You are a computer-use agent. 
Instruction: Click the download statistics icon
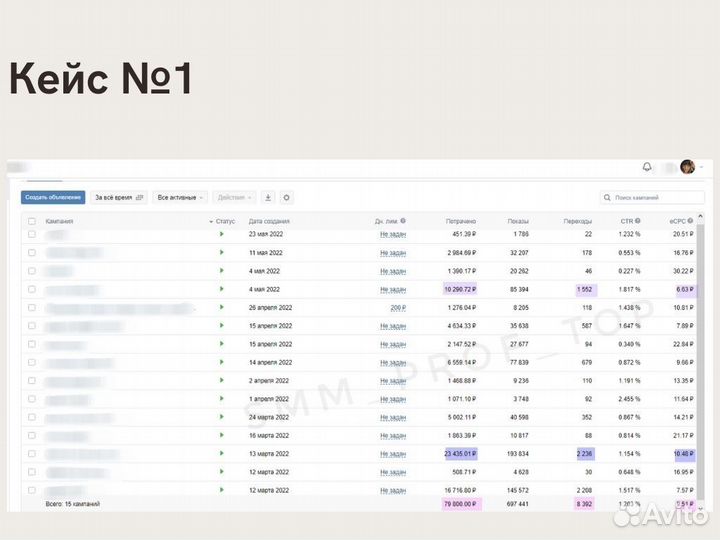click(268, 198)
